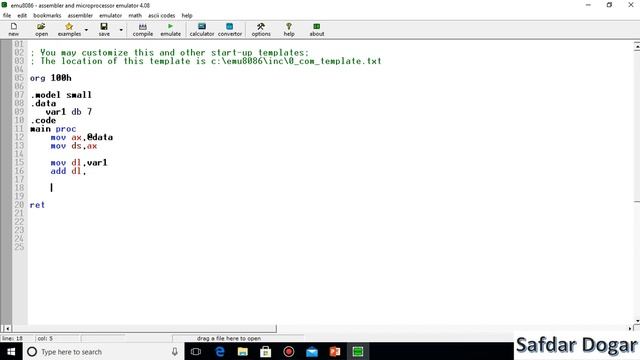This screenshot has width=640, height=360.
Task: Open a file using the open toolbar icon
Action: (41, 30)
